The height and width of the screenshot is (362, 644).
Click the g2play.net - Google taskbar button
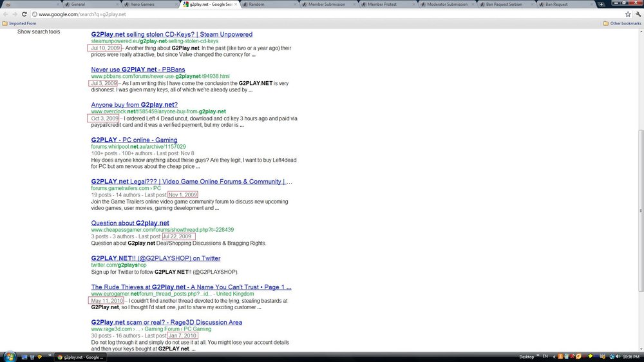coord(80,357)
